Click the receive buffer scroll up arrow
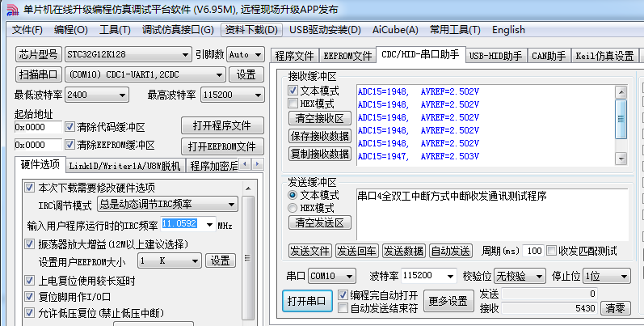Image resolution: width=644 pixels, height=326 pixels. pos(621,92)
